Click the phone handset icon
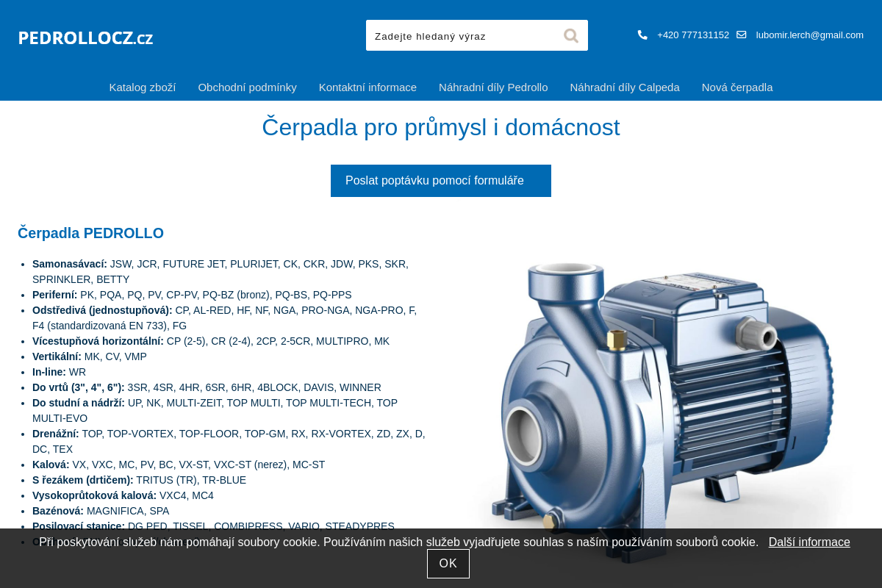 click(x=642, y=35)
